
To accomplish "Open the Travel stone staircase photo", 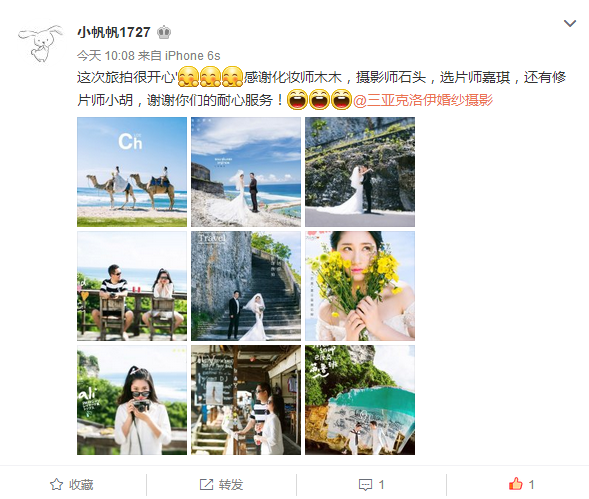I will tap(246, 286).
